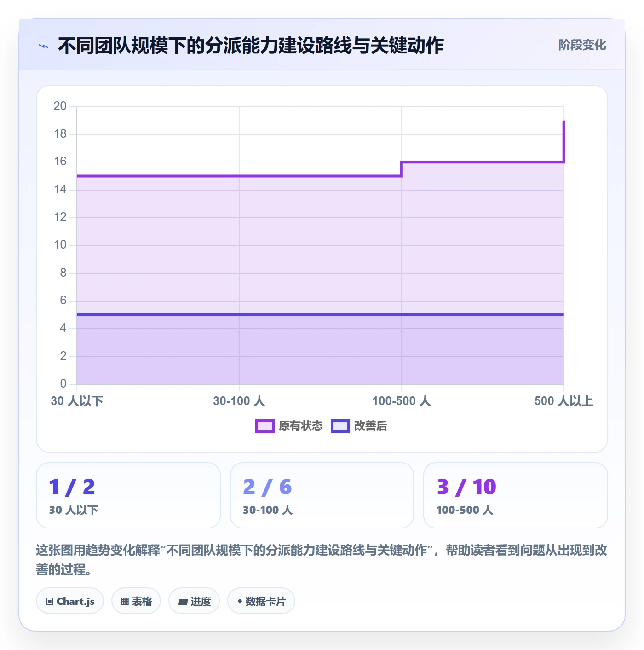Click the 30 人以下 x-axis label
The height and width of the screenshot is (650, 644).
pos(77,401)
